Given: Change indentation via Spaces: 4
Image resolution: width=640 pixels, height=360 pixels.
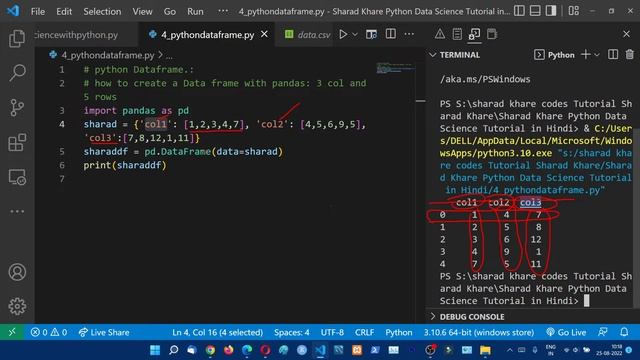Looking at the screenshot, I should pyautogui.click(x=291, y=332).
